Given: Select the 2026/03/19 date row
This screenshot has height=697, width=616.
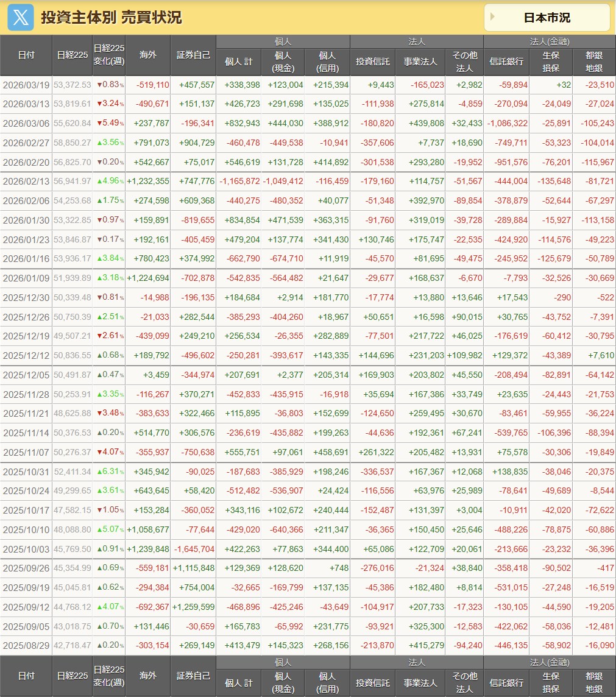Looking at the screenshot, I should coord(26,85).
